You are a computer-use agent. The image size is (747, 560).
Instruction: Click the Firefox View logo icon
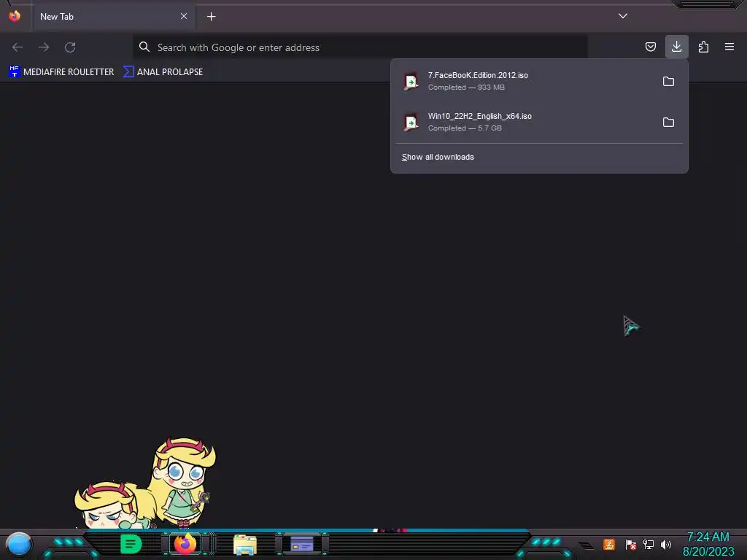pos(15,16)
